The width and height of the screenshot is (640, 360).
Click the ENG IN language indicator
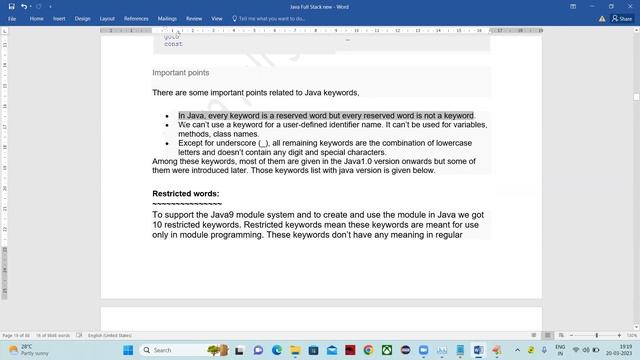[x=560, y=350]
